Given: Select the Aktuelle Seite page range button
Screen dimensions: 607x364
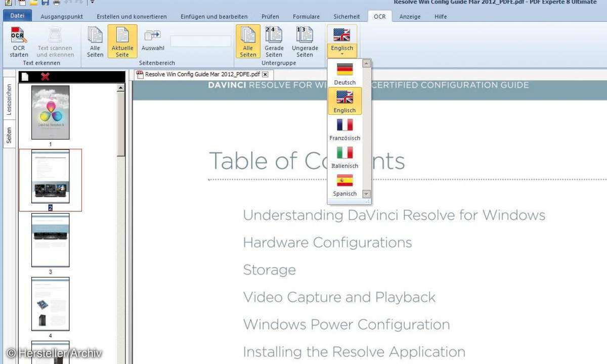Looking at the screenshot, I should 122,42.
